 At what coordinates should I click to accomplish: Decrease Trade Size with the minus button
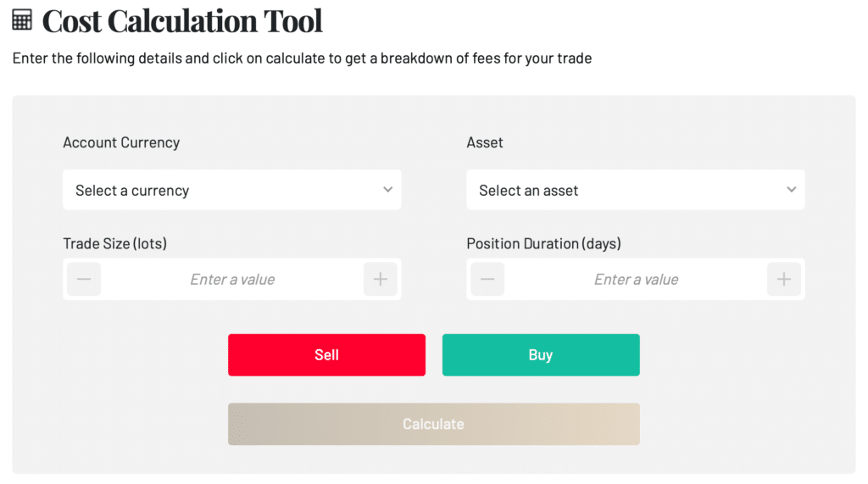coord(84,279)
